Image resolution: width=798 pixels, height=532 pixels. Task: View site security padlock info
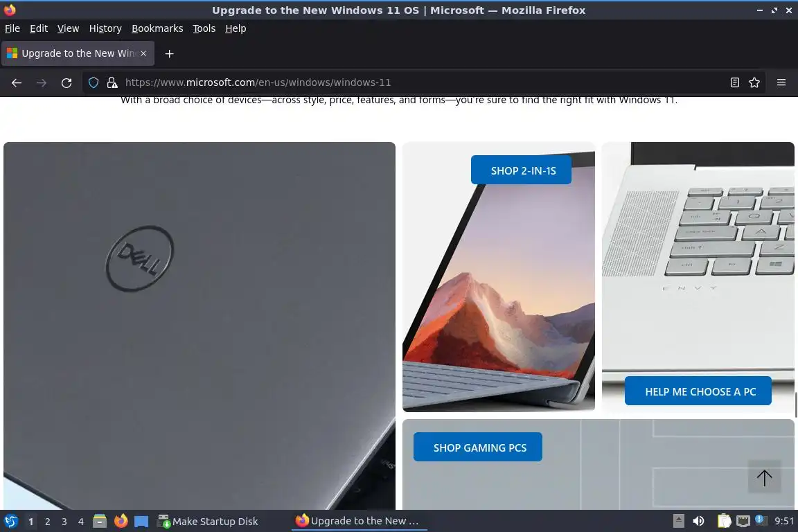pyautogui.click(x=112, y=82)
